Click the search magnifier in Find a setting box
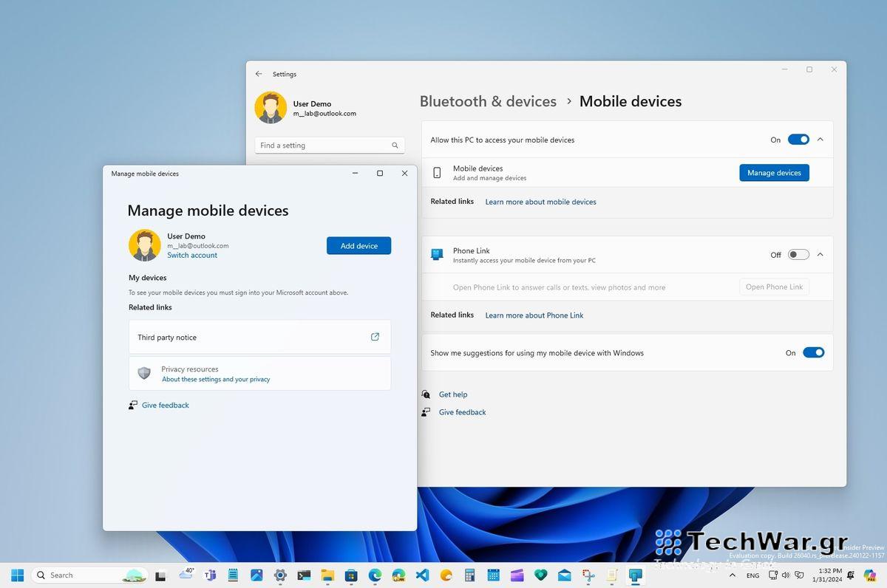The width and height of the screenshot is (887, 588). click(x=394, y=145)
